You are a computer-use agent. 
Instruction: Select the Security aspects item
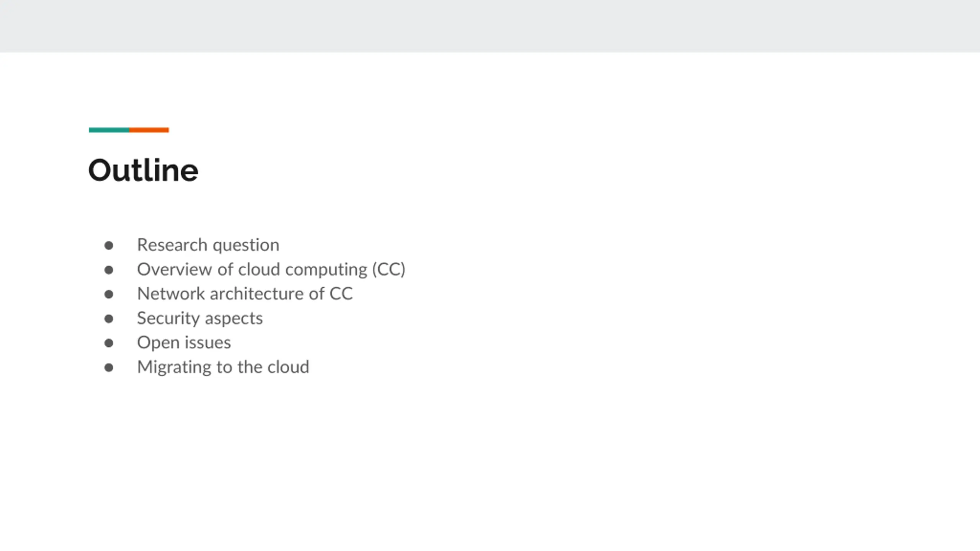tap(200, 319)
